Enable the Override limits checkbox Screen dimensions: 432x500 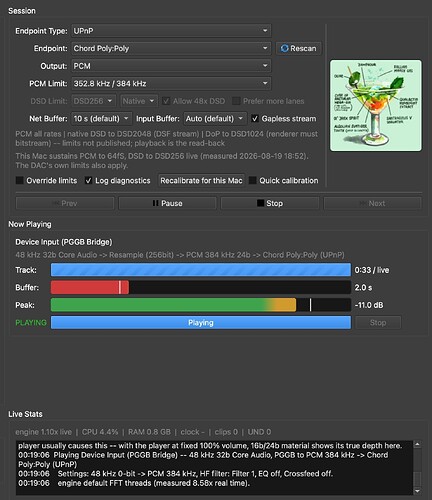point(20,180)
